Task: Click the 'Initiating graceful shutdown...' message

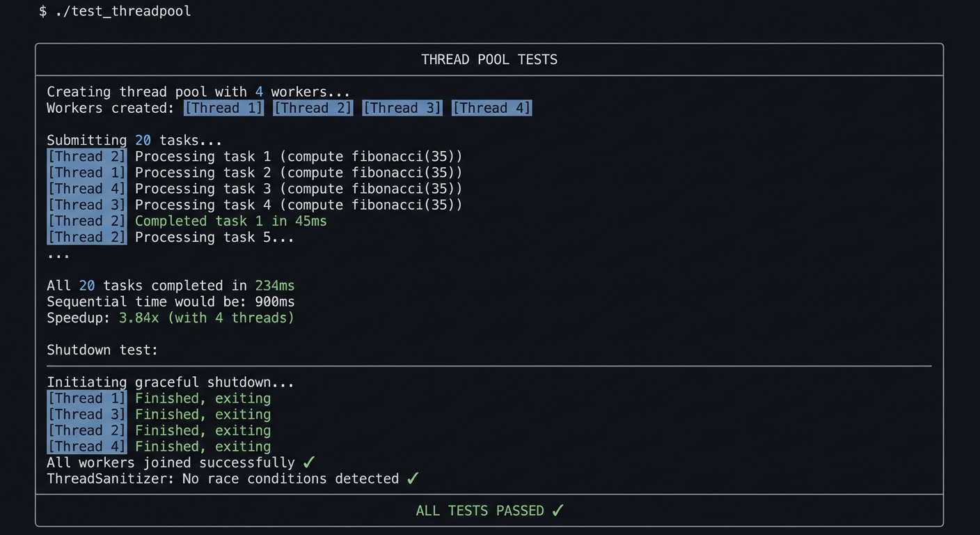Action: (170, 382)
